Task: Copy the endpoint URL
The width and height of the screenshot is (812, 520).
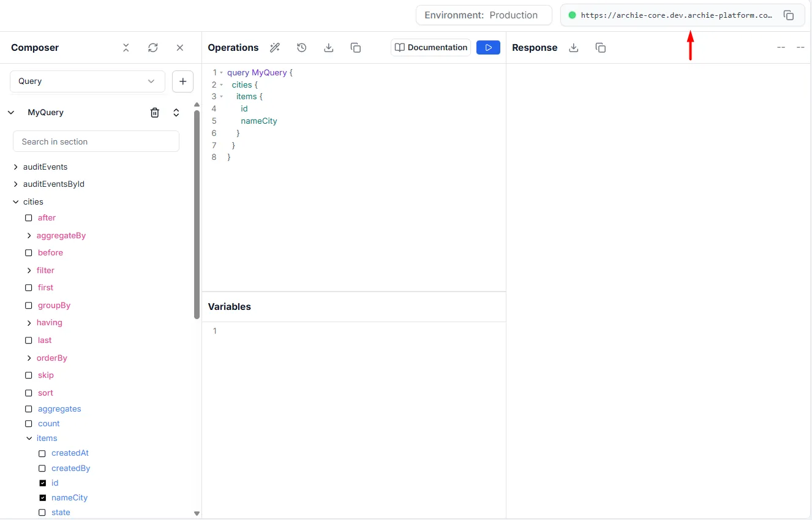Action: click(789, 15)
